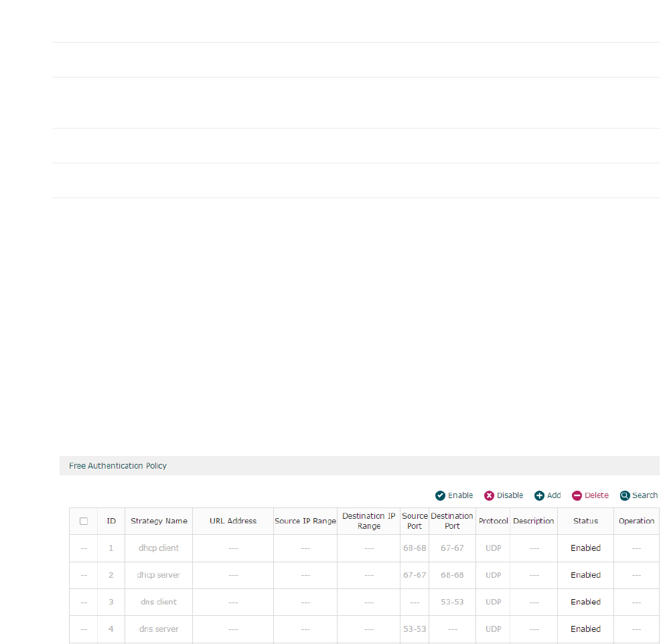661x644 pixels.
Task: Click the Destination IP Range column header
Action: [369, 521]
